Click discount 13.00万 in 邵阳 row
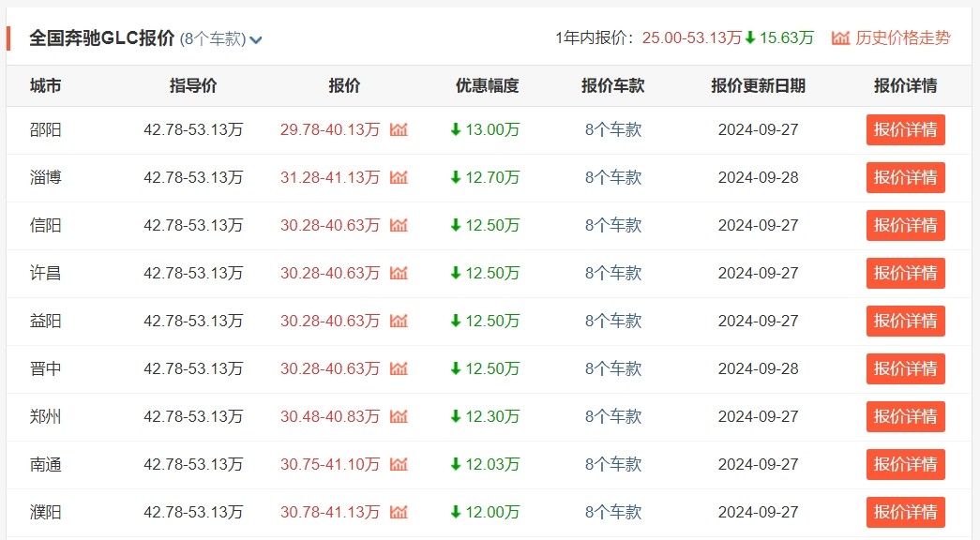 tap(491, 129)
